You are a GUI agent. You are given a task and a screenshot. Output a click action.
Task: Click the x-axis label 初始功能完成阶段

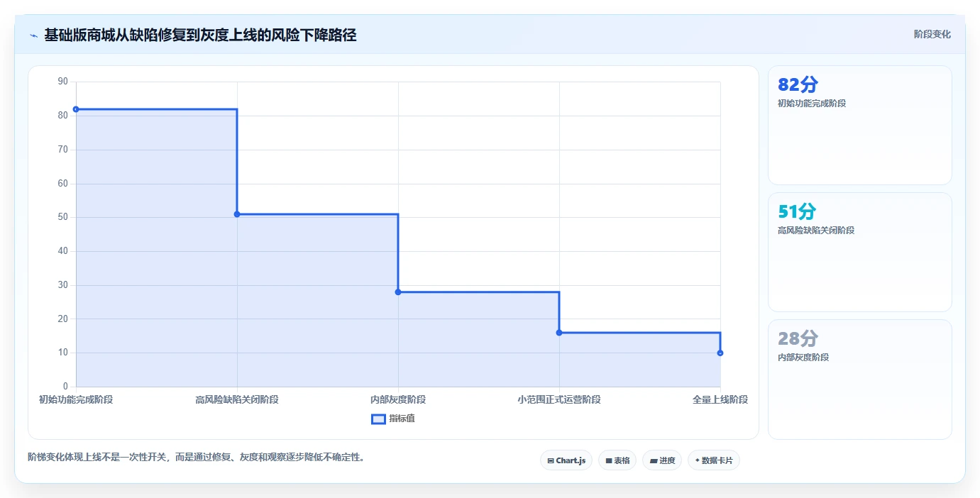[76, 399]
